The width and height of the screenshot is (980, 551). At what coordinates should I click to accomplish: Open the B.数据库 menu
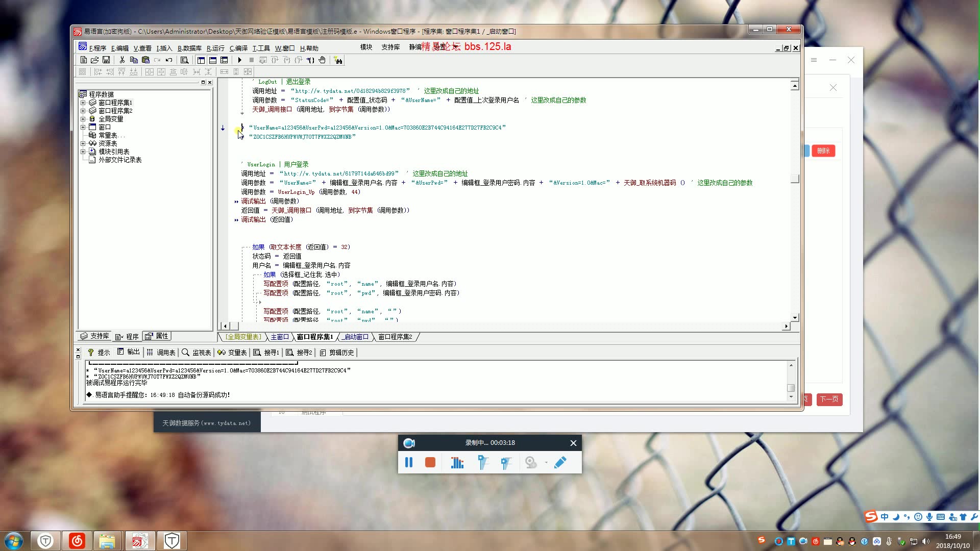tap(189, 48)
